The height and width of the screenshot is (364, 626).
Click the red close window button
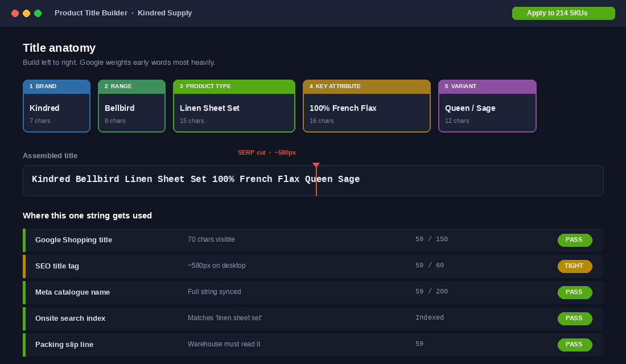pyautogui.click(x=15, y=14)
